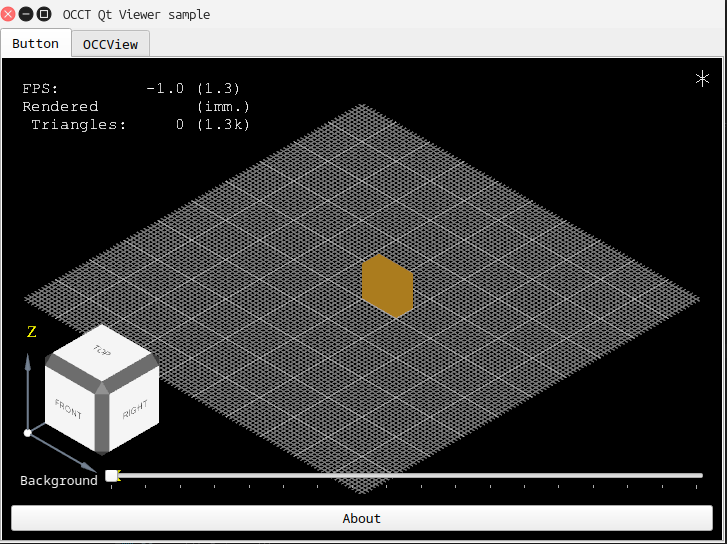Close the OCCT Qt Viewer window

pyautogui.click(x=9, y=14)
